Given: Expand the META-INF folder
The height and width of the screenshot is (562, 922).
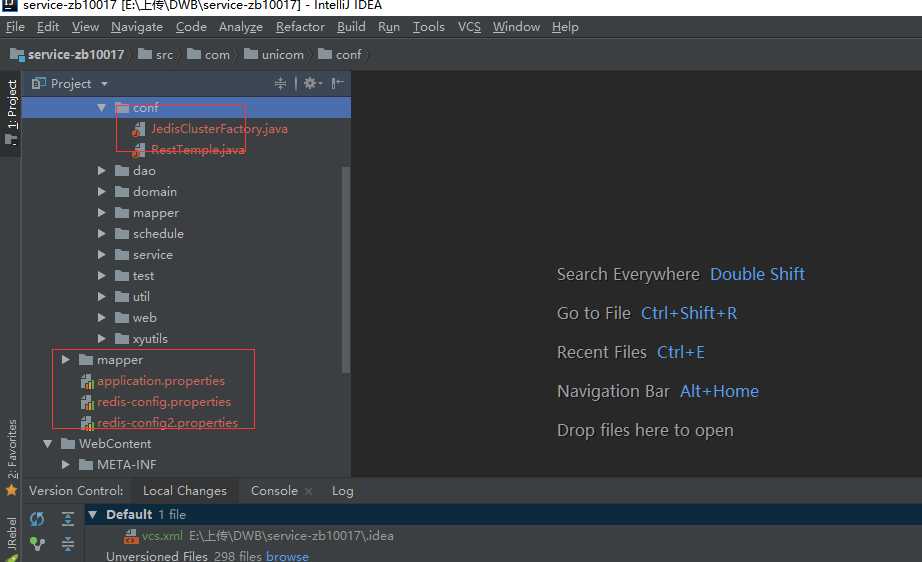Looking at the screenshot, I should pos(65,464).
